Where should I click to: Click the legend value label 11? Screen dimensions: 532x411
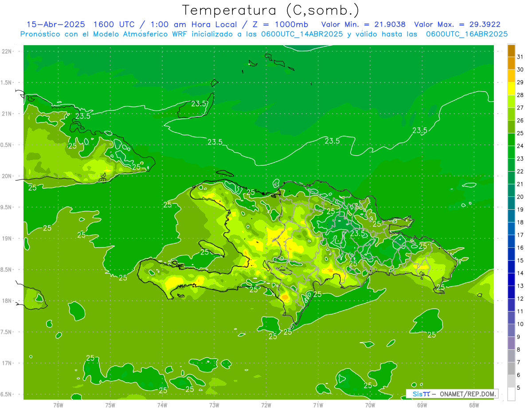click(520, 311)
